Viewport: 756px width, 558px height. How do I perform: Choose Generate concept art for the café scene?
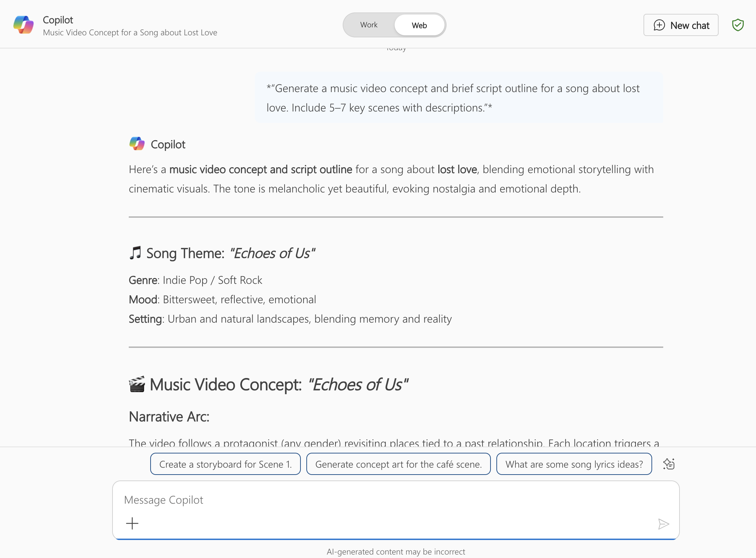398,464
